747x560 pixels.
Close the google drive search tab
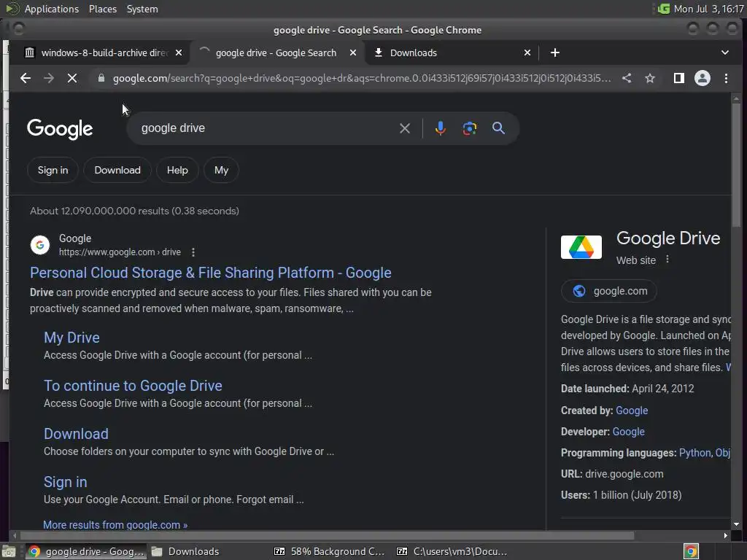pyautogui.click(x=353, y=52)
